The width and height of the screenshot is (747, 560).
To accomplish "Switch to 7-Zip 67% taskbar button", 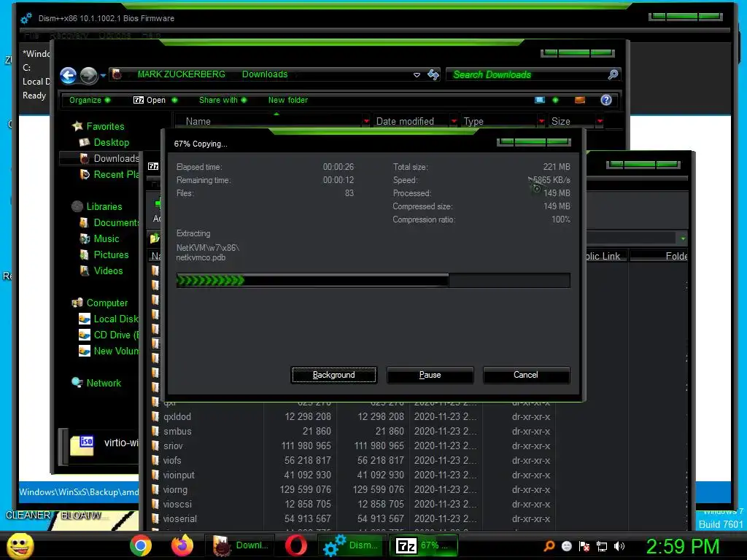I will tap(424, 545).
